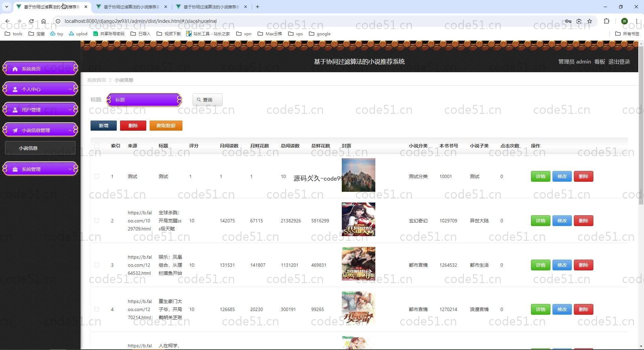This screenshot has height=350, width=644.
Task: Click the 凤凰组合 cover thumbnail
Action: click(358, 264)
